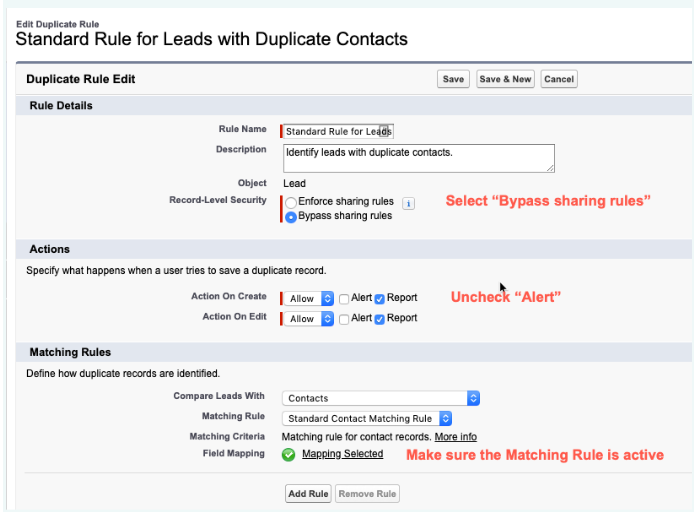Open the Action On Edit Allow dropdown

pos(315,319)
